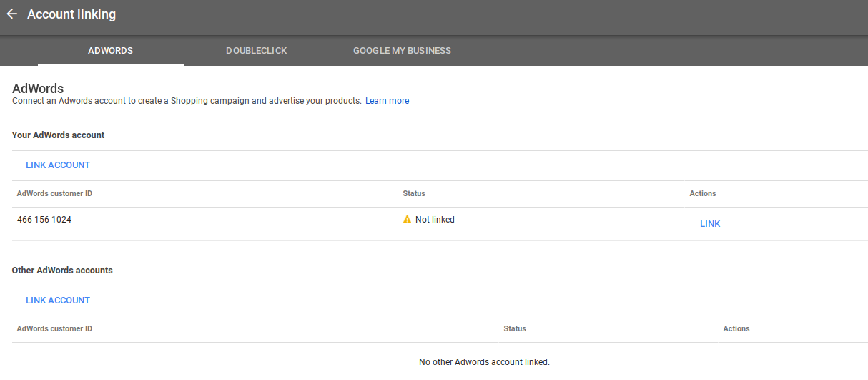Switch to the AdWords tab

tap(110, 51)
